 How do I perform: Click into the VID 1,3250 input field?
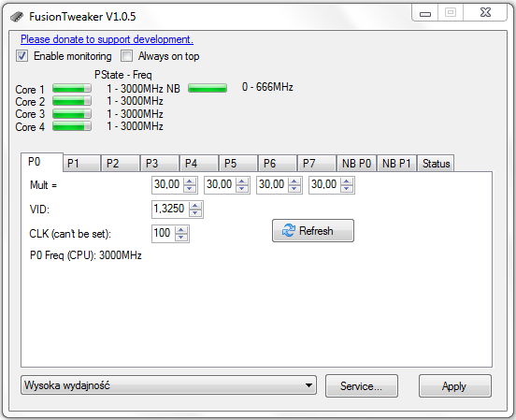[x=170, y=210]
